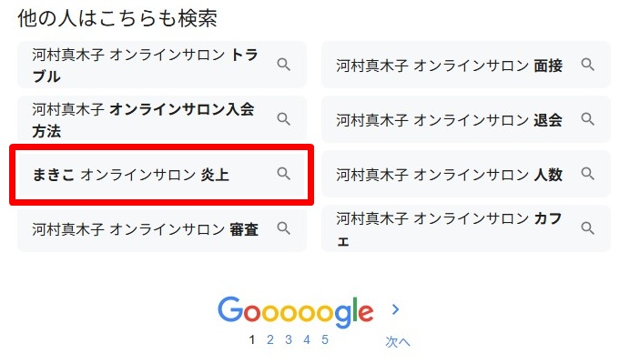Click search icon in 入会方法 suggestion
The image size is (630, 364).
[x=283, y=119]
